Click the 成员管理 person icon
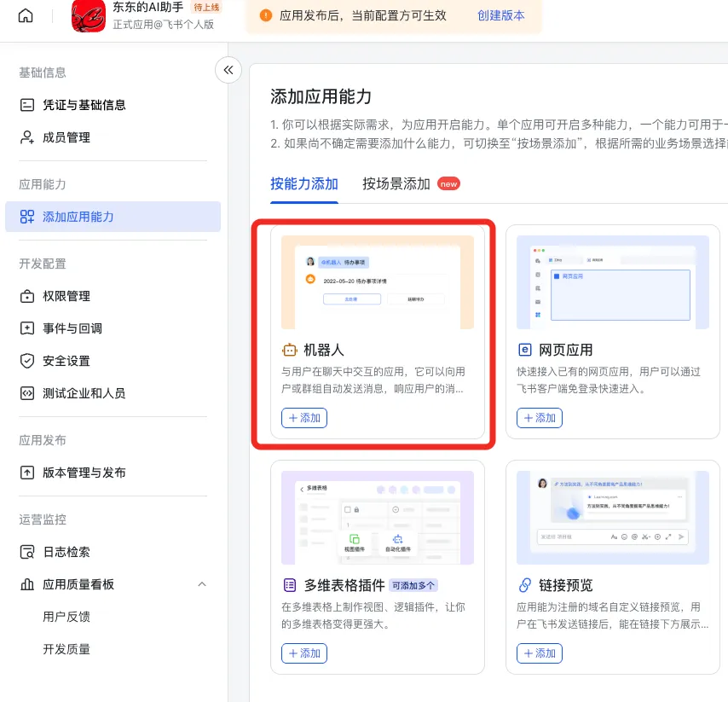 point(27,137)
